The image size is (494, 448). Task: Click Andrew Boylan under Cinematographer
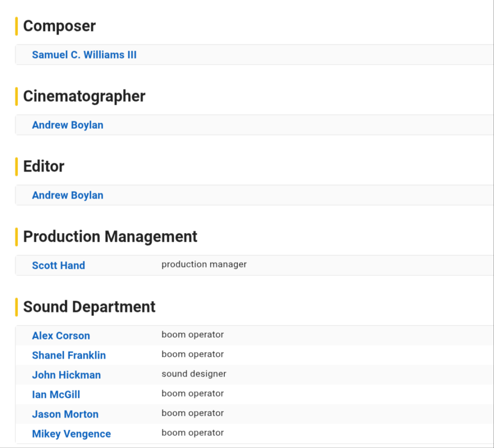(68, 125)
